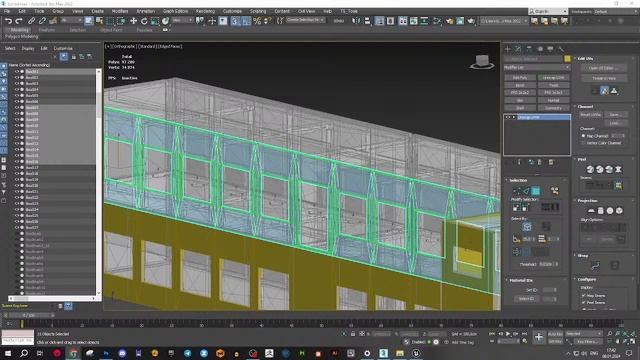The width and height of the screenshot is (640, 360).
Task: Click the Edit Poly modifier button
Action: tap(520, 77)
